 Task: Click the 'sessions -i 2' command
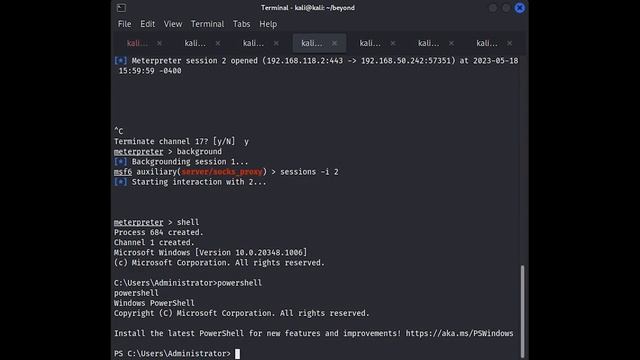[x=309, y=172]
